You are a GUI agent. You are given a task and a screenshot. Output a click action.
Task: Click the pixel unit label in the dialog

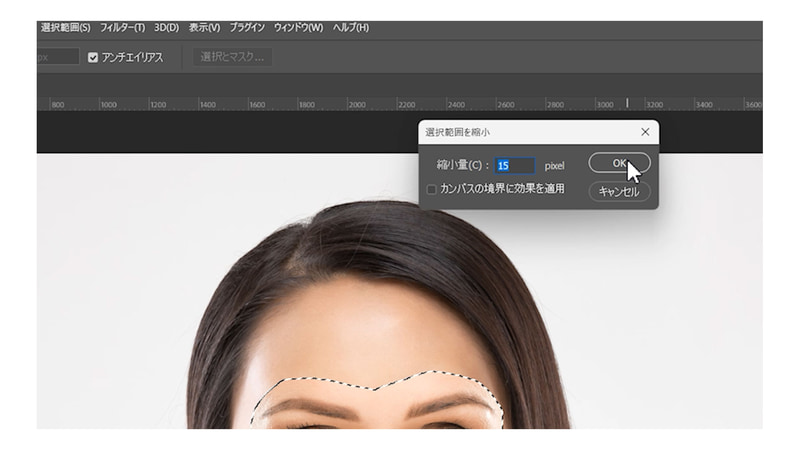555,166
